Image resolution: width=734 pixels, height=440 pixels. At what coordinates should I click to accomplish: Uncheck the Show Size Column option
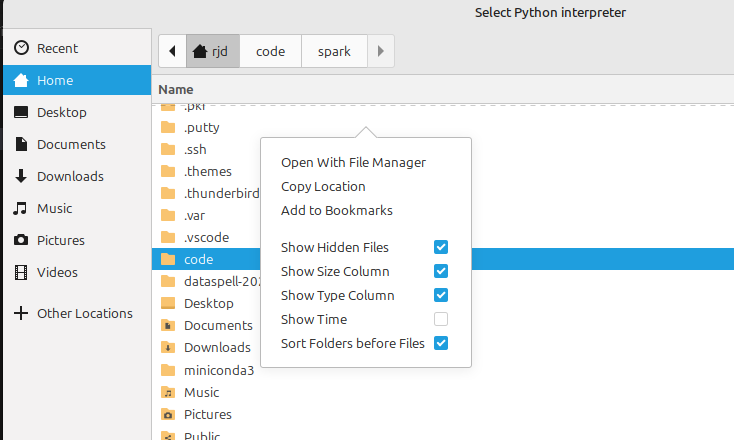(x=440, y=271)
